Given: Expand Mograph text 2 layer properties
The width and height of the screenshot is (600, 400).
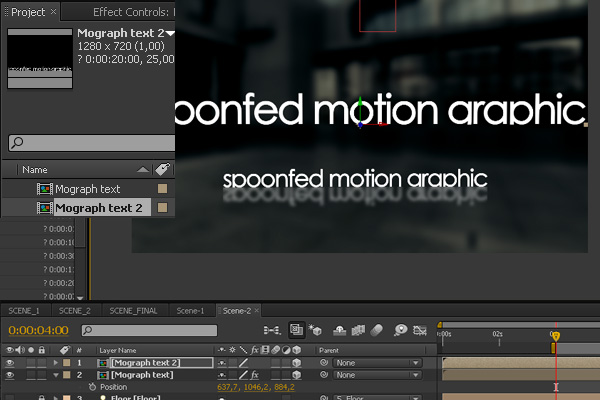Looking at the screenshot, I should point(56,362).
